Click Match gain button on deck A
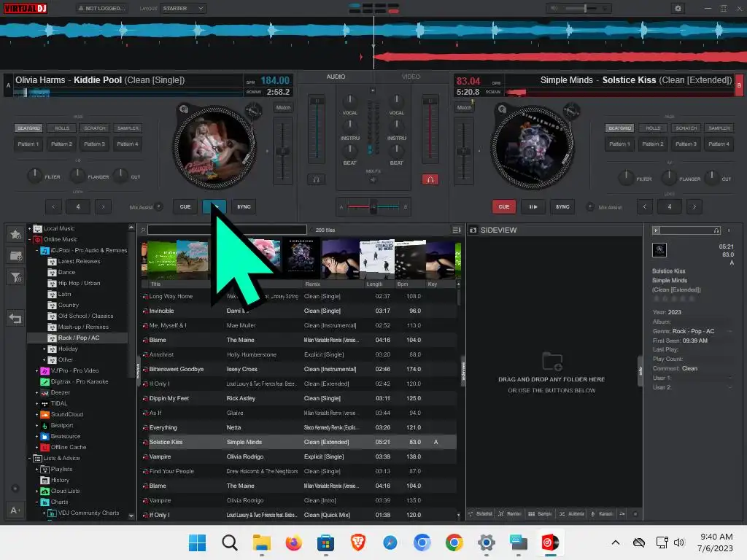This screenshot has width=747, height=560. (x=283, y=108)
